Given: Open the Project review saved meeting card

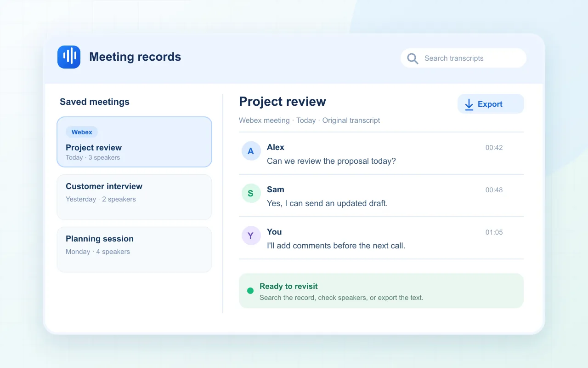Looking at the screenshot, I should [134, 142].
